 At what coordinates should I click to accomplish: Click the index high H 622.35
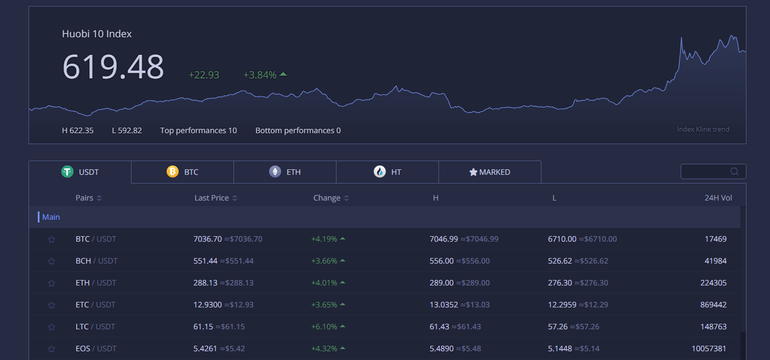[x=78, y=131]
